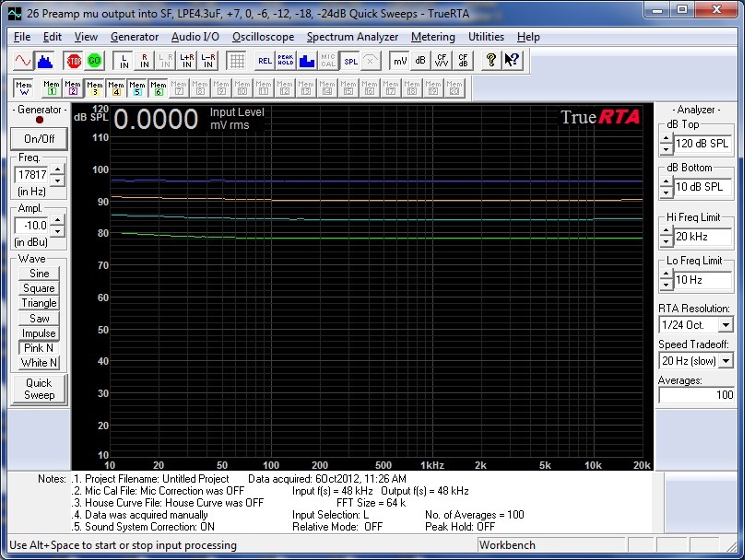The width and height of the screenshot is (755, 560).
Task: Select mV units button
Action: click(x=400, y=61)
